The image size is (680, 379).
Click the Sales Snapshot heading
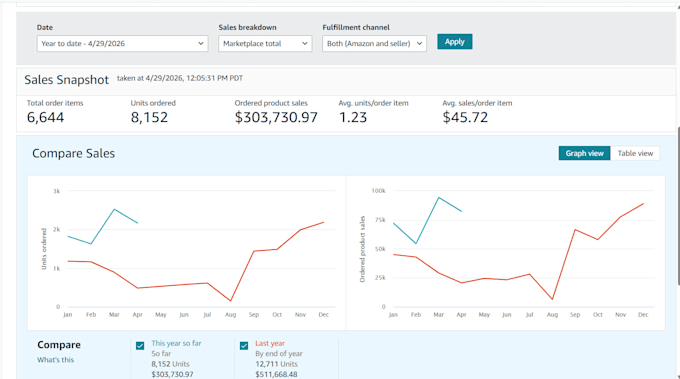(66, 80)
